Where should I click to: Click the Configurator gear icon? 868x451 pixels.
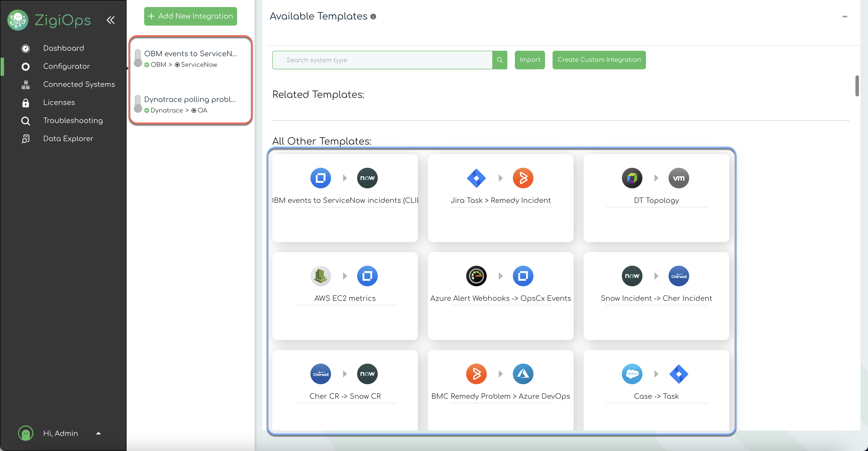[26, 67]
